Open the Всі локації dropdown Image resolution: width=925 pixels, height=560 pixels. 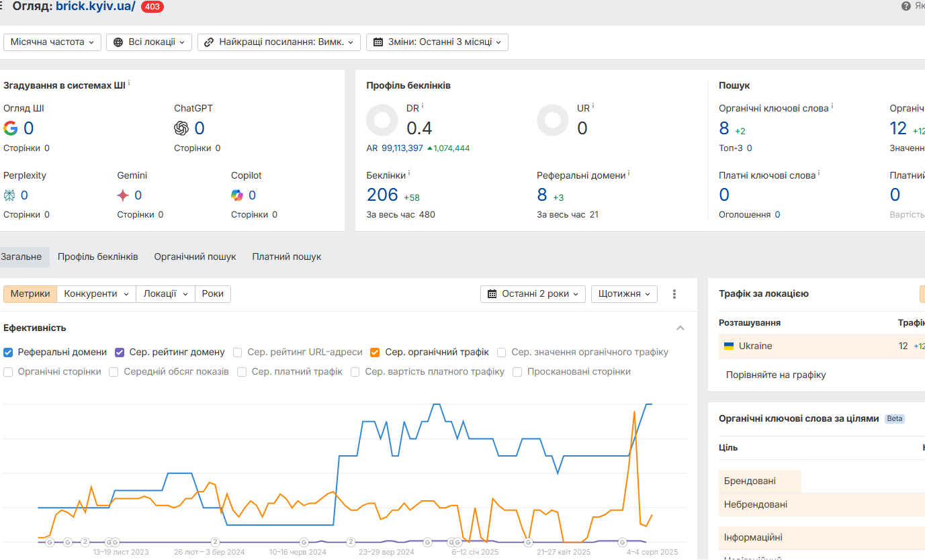pyautogui.click(x=149, y=42)
